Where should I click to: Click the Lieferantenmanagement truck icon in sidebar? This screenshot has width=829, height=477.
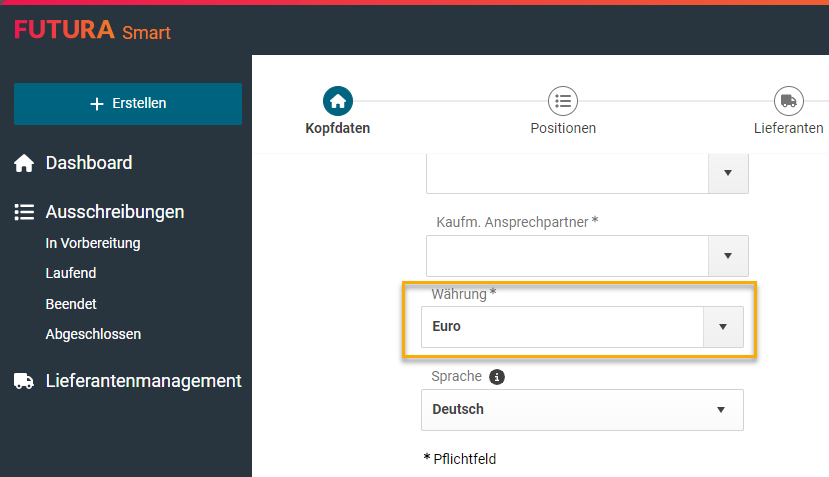click(24, 381)
